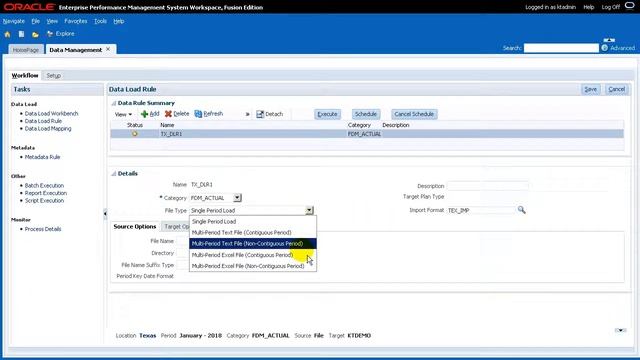Open the Process Details link
The width and height of the screenshot is (640, 360).
pos(43,229)
